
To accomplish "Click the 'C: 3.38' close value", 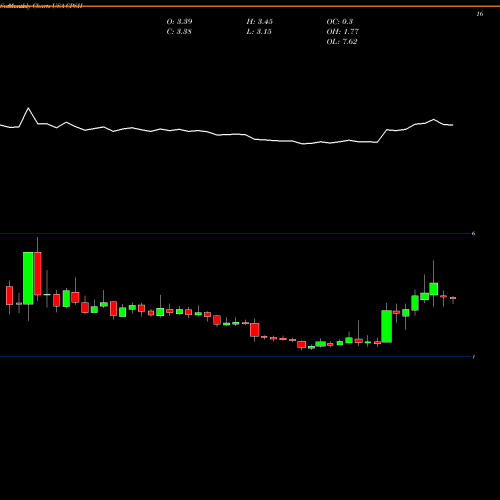I will 179,32.
